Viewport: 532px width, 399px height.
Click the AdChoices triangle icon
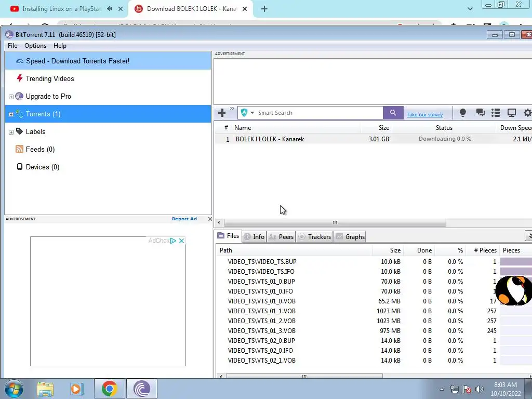[174, 241]
